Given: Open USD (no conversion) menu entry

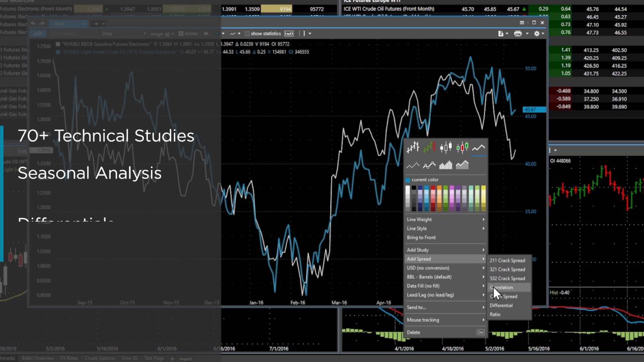Looking at the screenshot, I should coord(446,268).
